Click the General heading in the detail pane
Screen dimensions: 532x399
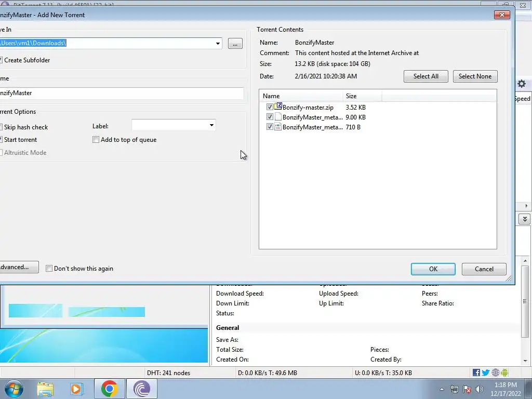[228, 328]
